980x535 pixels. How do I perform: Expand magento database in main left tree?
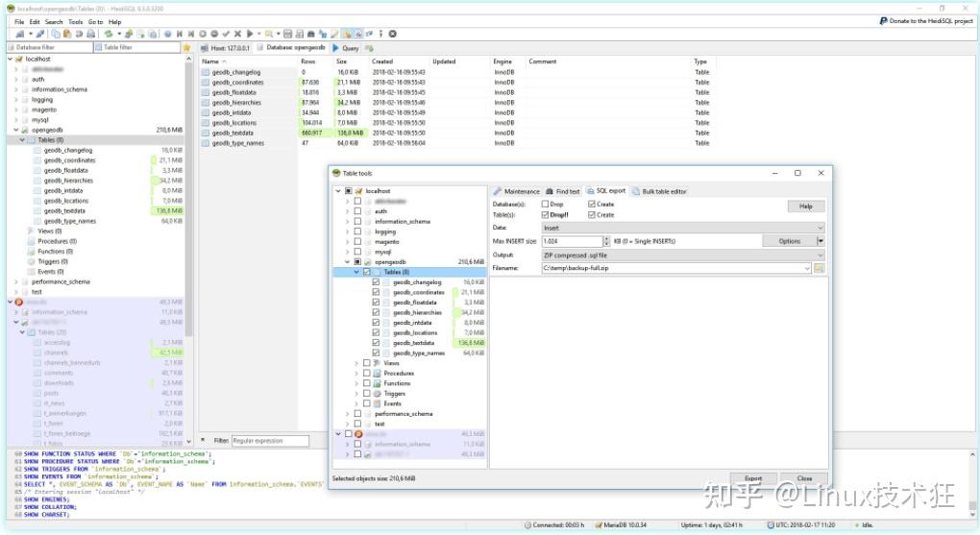click(16, 110)
